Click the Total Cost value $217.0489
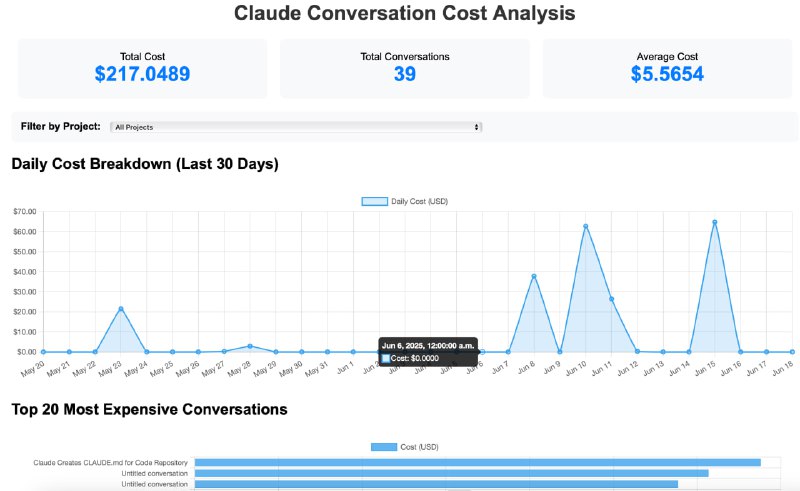 click(142, 74)
